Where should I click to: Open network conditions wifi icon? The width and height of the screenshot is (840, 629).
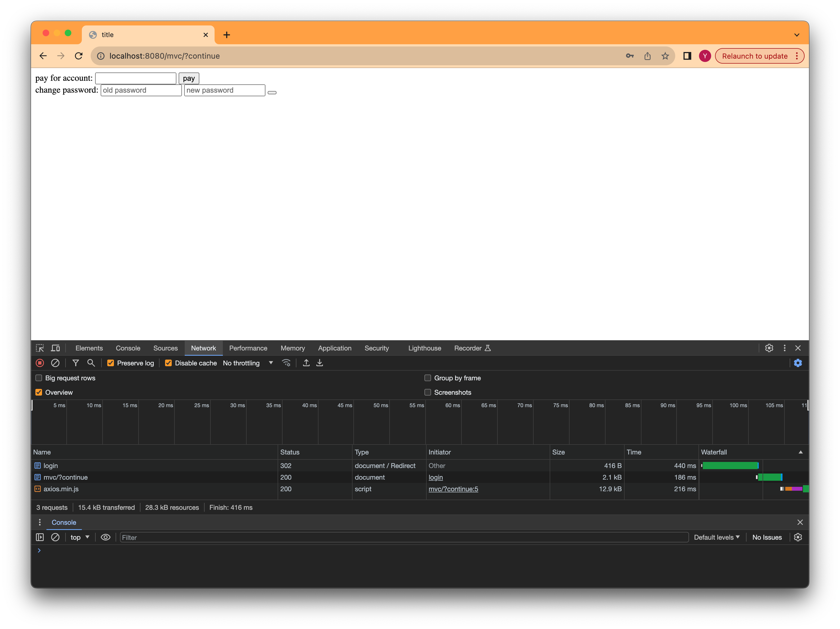[286, 363]
